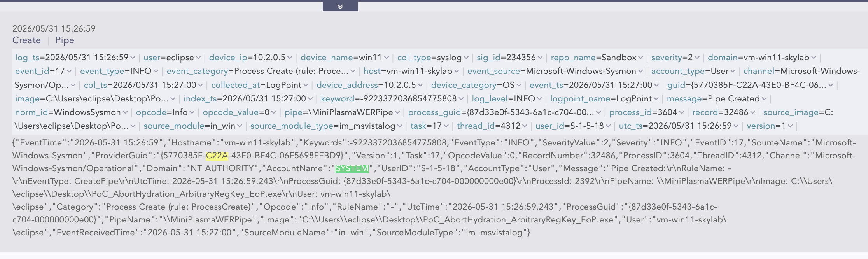Open chevron beside thread_id=4312

pyautogui.click(x=525, y=126)
